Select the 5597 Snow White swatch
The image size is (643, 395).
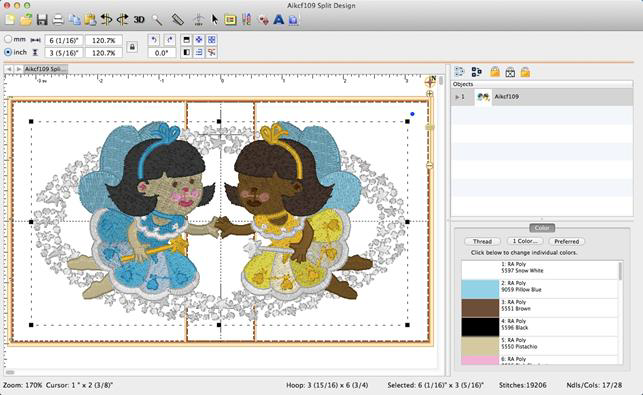tap(480, 270)
